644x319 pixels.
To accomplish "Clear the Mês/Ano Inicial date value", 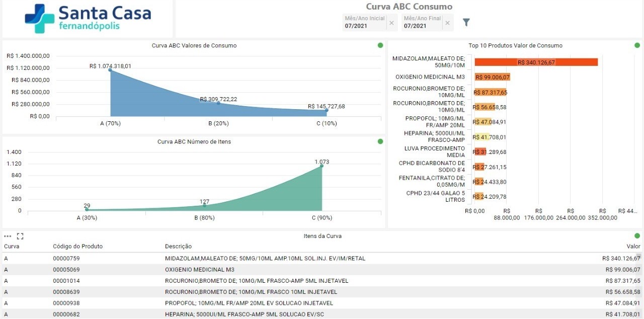I will pos(391,23).
